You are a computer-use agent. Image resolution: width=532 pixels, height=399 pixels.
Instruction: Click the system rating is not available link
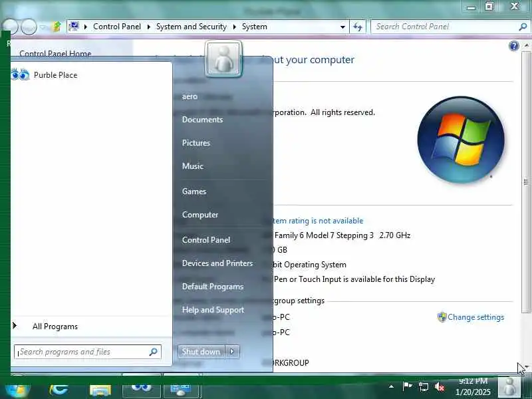(318, 221)
